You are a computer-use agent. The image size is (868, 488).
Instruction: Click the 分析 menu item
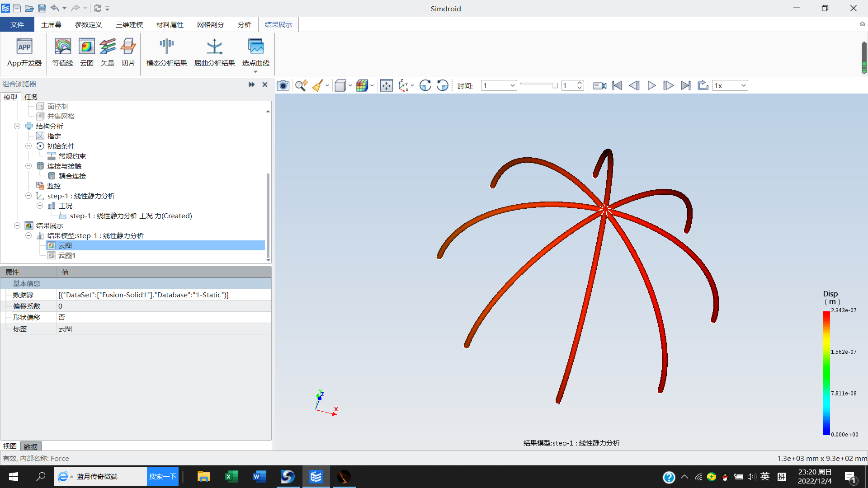pyautogui.click(x=245, y=24)
